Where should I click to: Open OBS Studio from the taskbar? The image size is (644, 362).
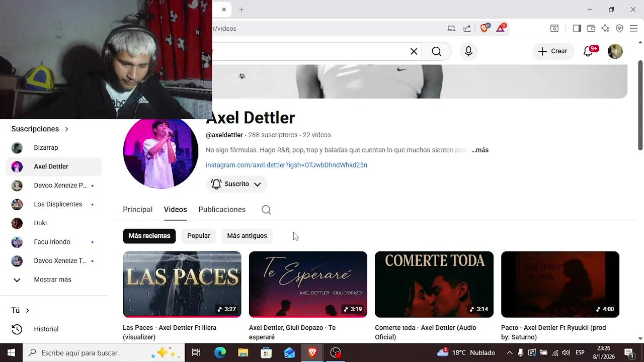point(336,353)
